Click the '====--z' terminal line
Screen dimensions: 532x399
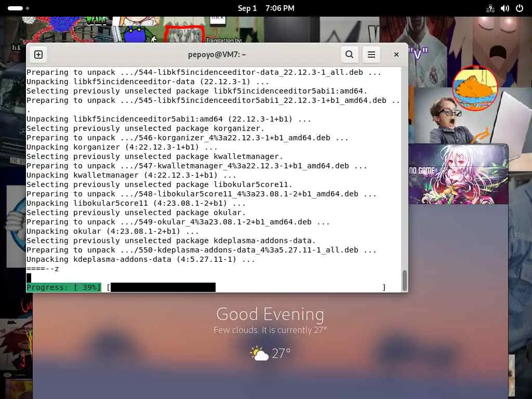(x=43, y=269)
